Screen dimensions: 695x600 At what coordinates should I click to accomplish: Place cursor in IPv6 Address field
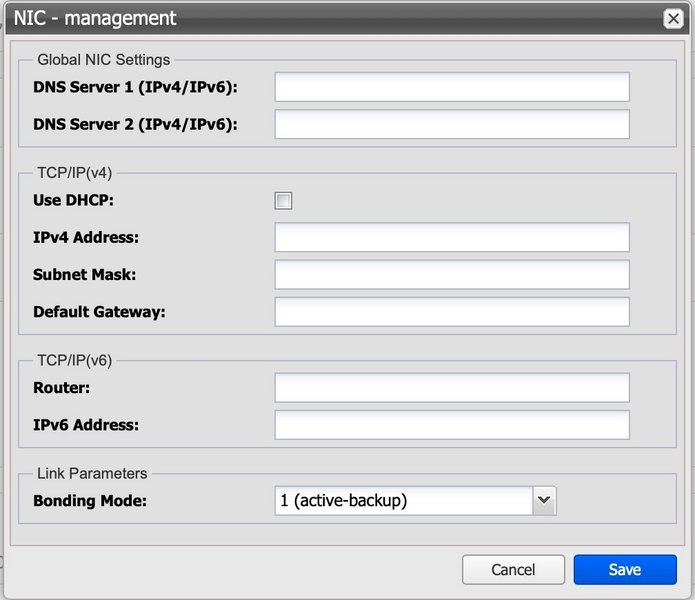coord(452,424)
